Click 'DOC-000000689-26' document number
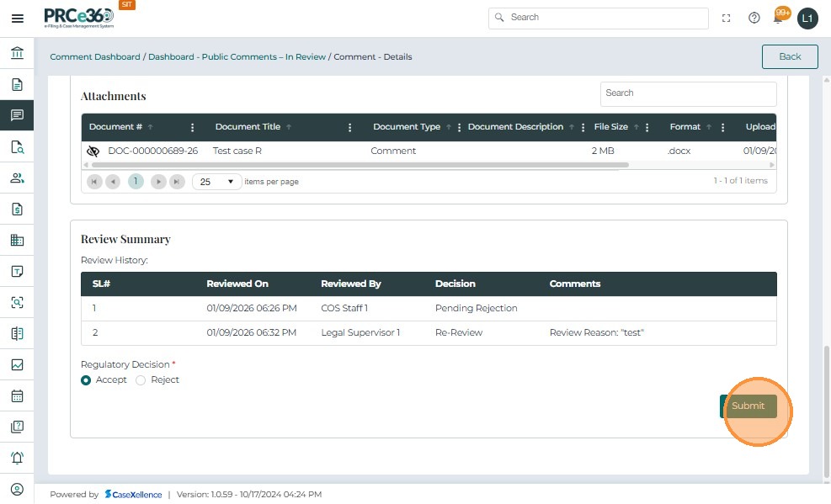The width and height of the screenshot is (831, 504). click(152, 151)
